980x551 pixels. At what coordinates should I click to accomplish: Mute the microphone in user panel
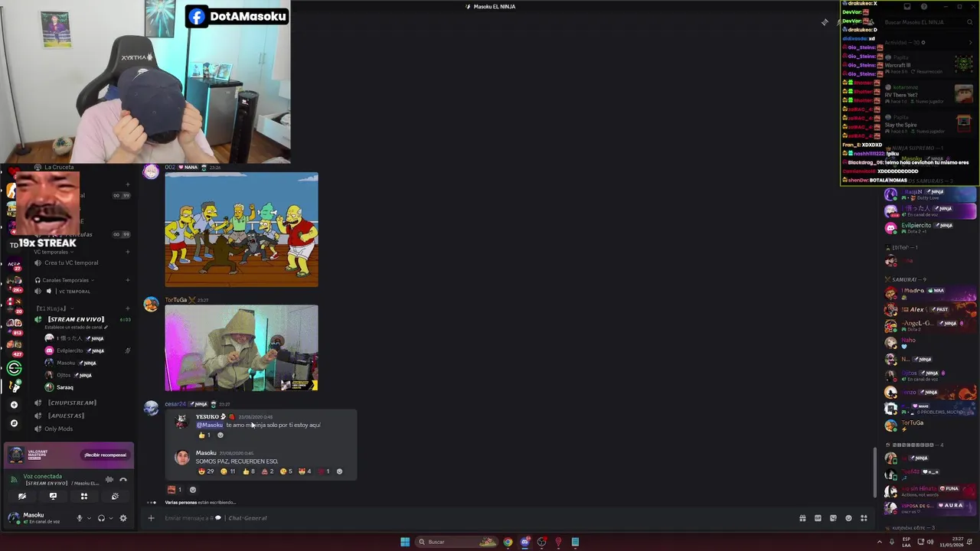point(79,518)
